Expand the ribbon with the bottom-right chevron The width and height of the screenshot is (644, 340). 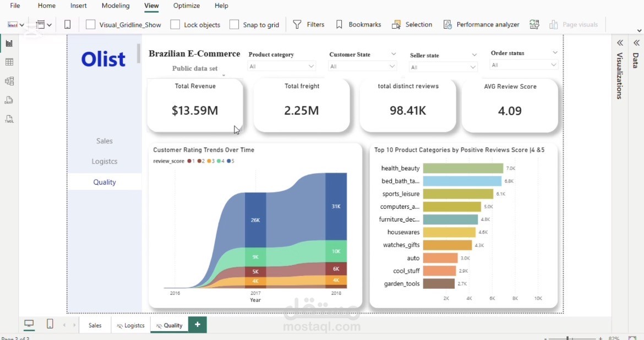click(x=639, y=31)
